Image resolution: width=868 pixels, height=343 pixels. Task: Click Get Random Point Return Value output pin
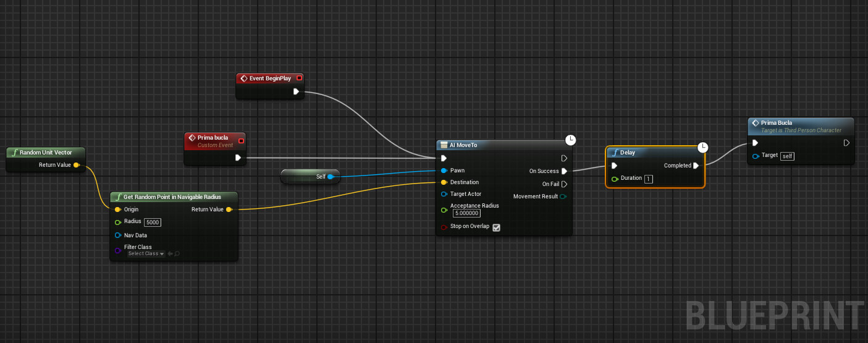click(x=229, y=210)
